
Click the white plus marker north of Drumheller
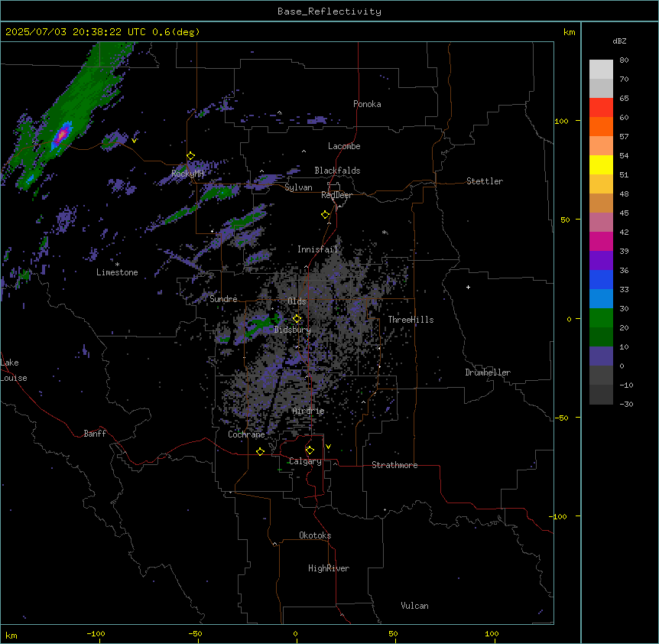(468, 287)
